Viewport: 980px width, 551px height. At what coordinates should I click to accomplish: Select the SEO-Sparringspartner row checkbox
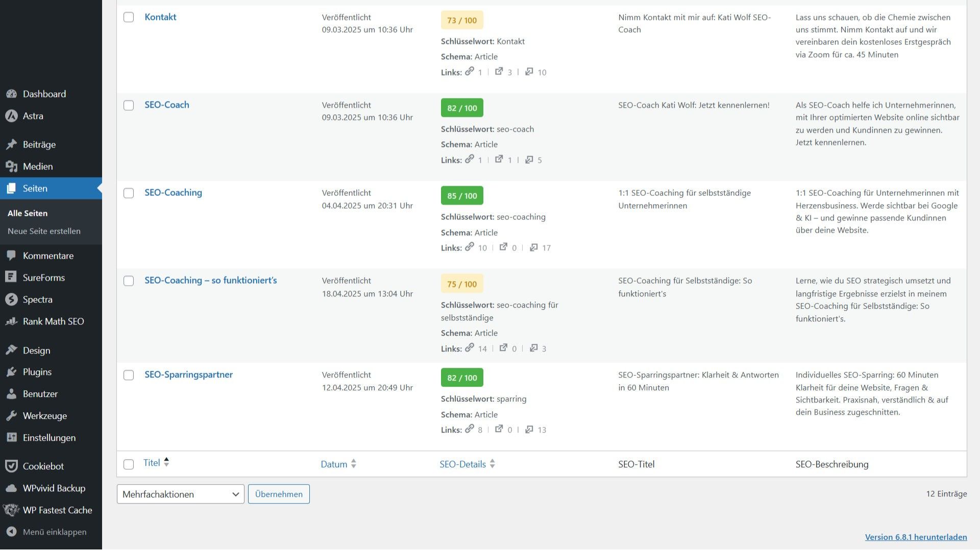[129, 375]
